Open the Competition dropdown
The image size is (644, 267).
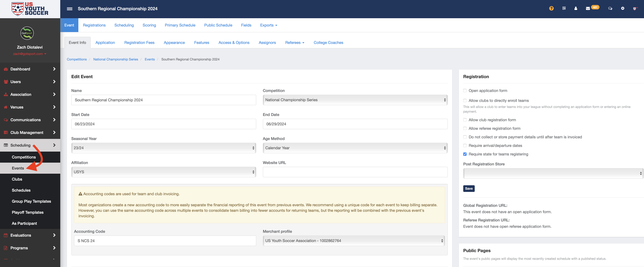point(355,100)
